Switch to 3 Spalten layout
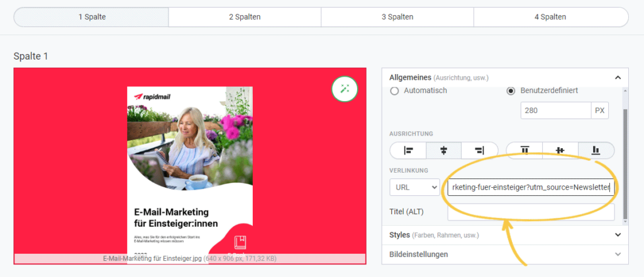This screenshot has height=277, width=644. coord(397,17)
